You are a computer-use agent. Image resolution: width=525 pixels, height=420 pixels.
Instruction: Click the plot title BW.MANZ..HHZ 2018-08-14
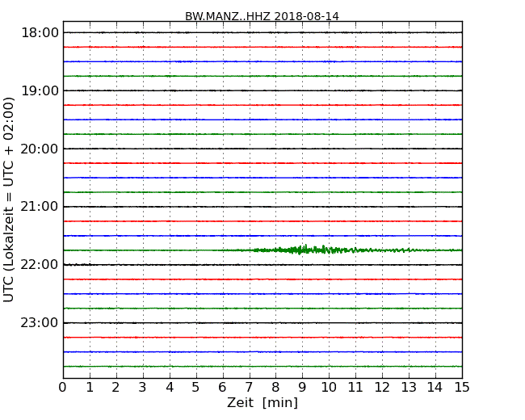(x=262, y=16)
